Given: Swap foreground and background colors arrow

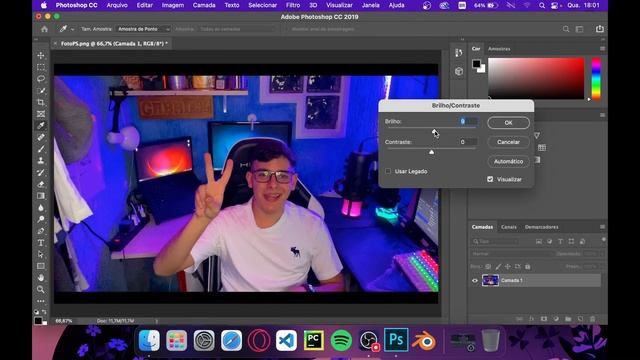Looking at the screenshot, I should tap(44, 312).
